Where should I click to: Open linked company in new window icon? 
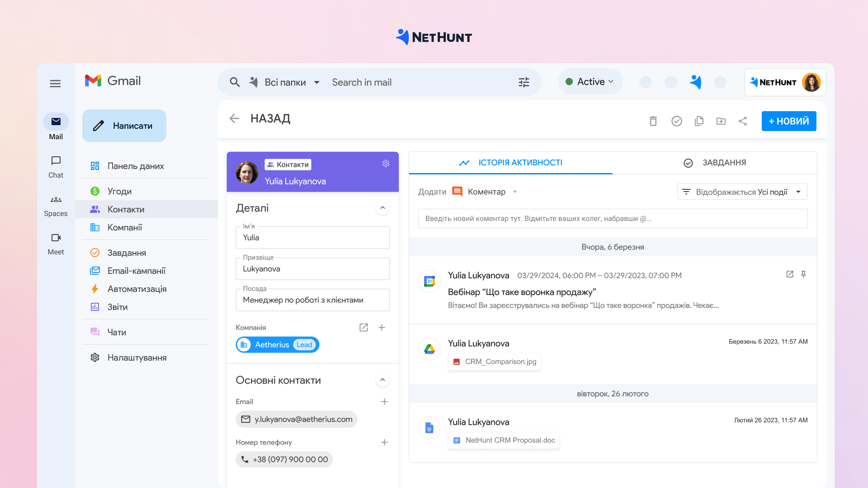coord(363,328)
